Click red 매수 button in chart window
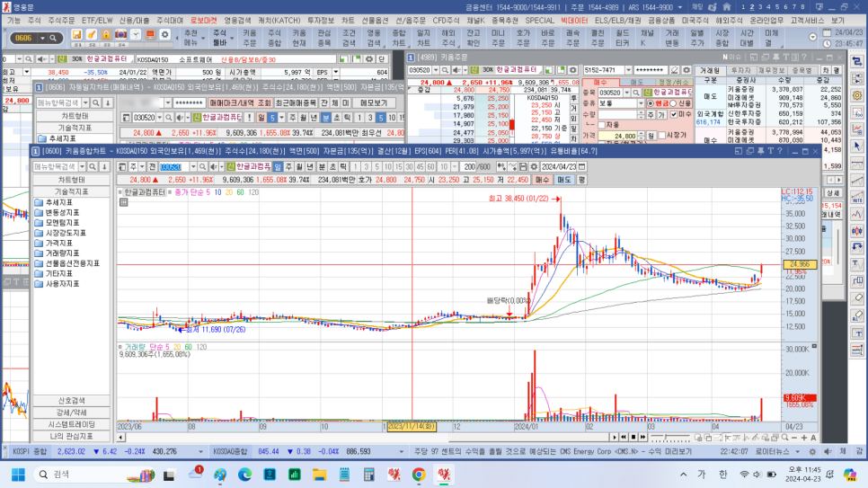This screenshot has height=488, width=868. pos(542,180)
